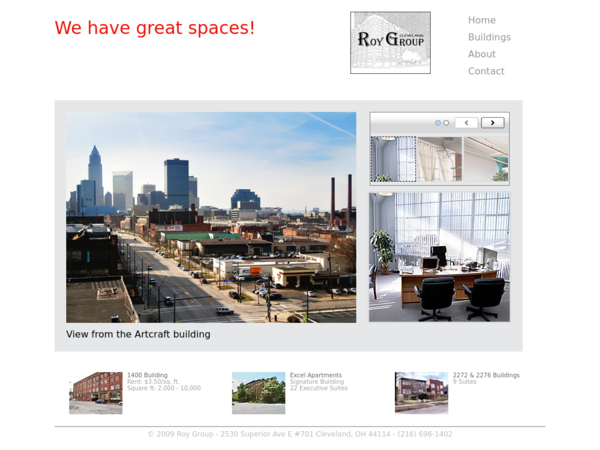Click the large Cleveland skyline photo
The width and height of the screenshot is (600, 450).
pos(211,217)
